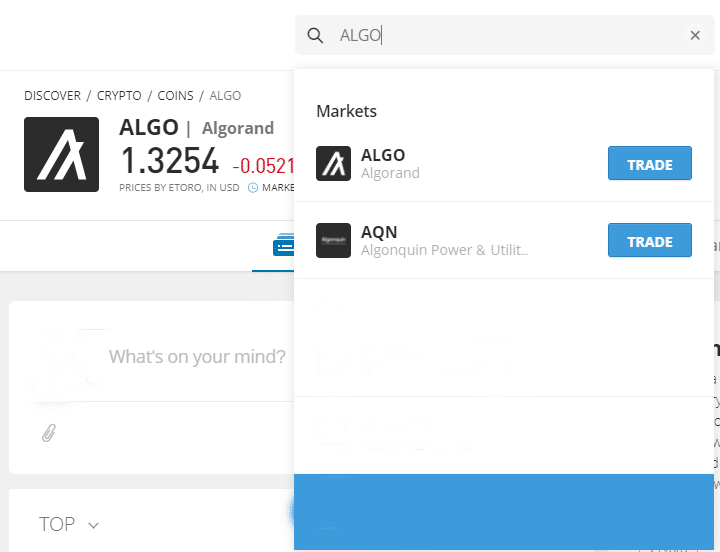
Task: Open the AQN Algonquin Power search result
Action: pos(504,240)
